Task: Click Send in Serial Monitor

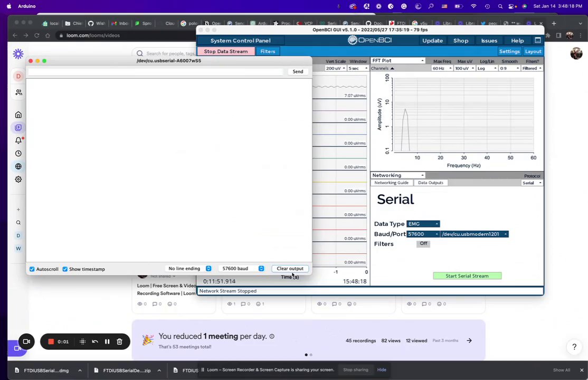Action: (x=298, y=71)
